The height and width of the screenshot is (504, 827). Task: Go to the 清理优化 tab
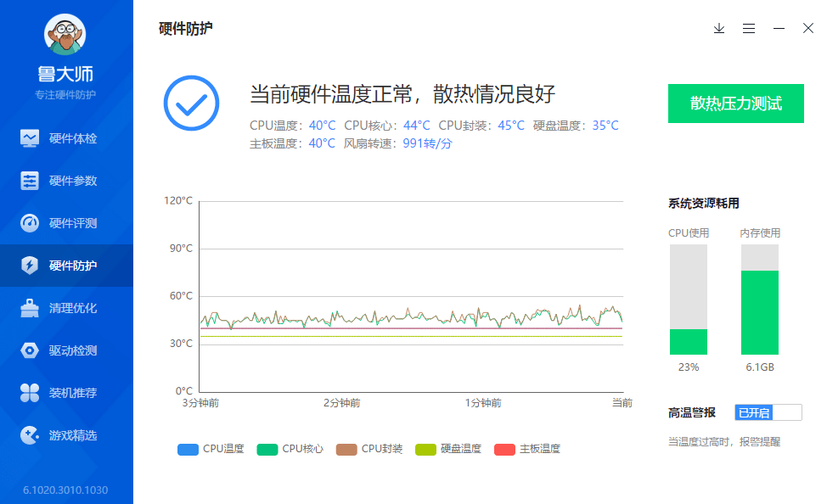click(66, 308)
